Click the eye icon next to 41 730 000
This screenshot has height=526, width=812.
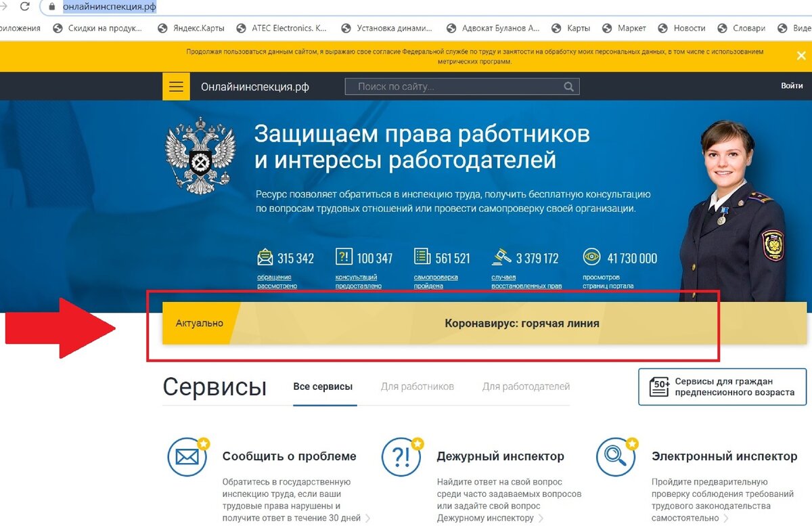[592, 257]
